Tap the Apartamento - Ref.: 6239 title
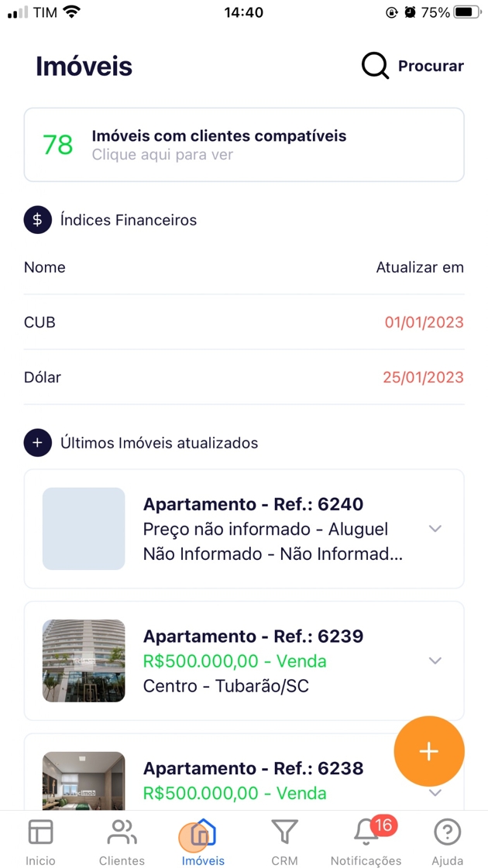Screen dimensions: 488x868 [x=253, y=636]
